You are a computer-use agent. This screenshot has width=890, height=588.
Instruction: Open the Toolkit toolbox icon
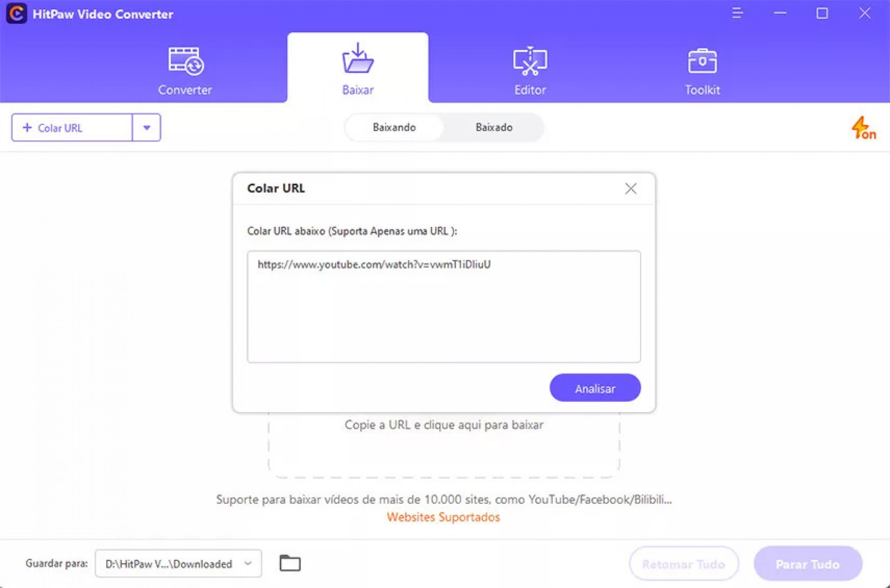click(x=702, y=61)
